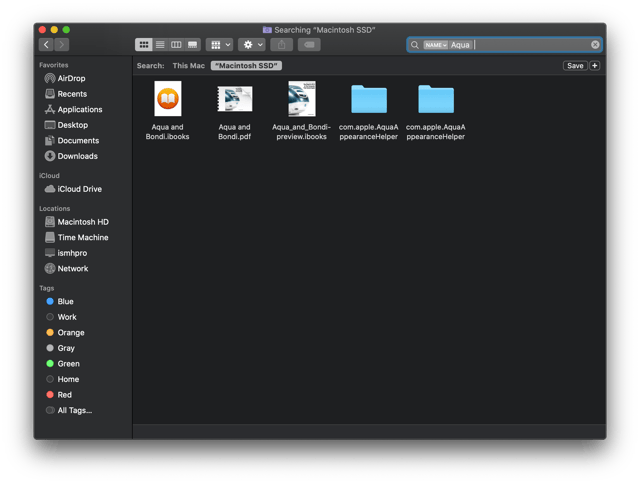This screenshot has width=640, height=484.
Task: Switch to column view
Action: (x=176, y=44)
